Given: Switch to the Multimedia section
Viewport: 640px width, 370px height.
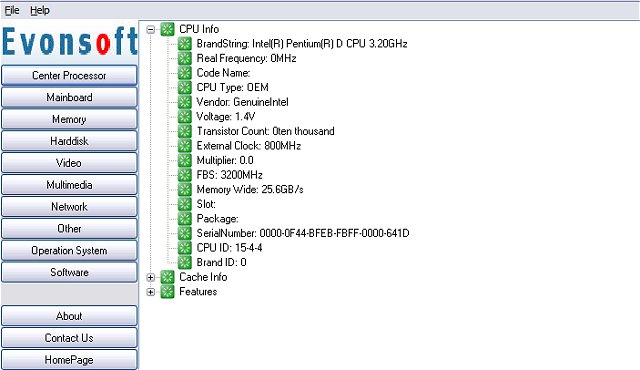Looking at the screenshot, I should click(x=69, y=185).
